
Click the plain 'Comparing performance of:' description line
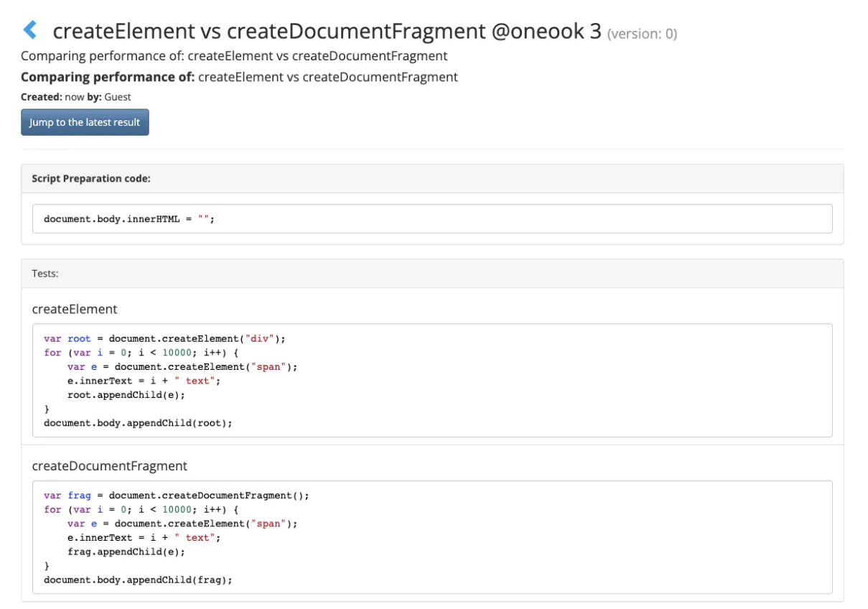click(x=234, y=56)
